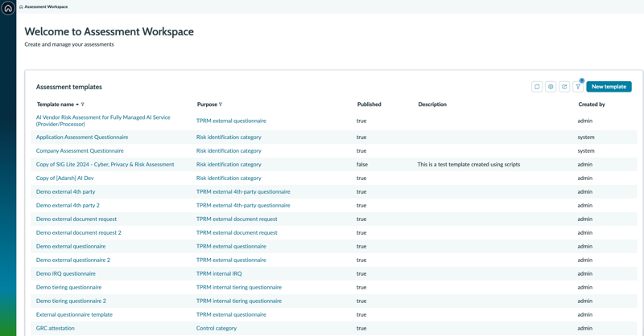Open Demo external 4th party 2 template
The height and width of the screenshot is (336, 644).
[68, 205]
